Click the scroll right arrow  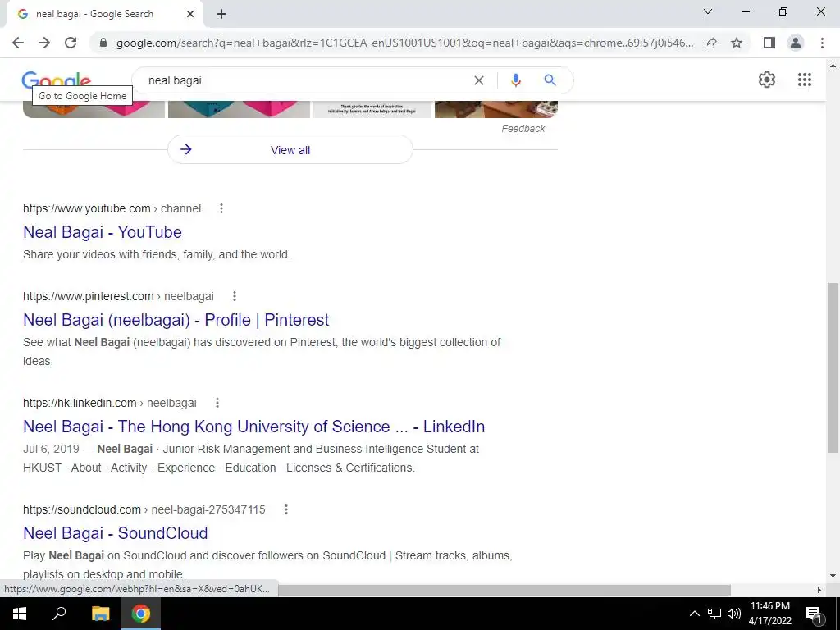pos(819,590)
